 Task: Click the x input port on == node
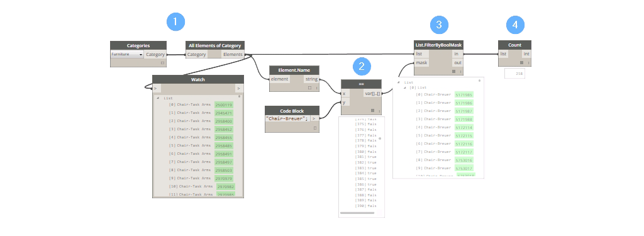(346, 94)
